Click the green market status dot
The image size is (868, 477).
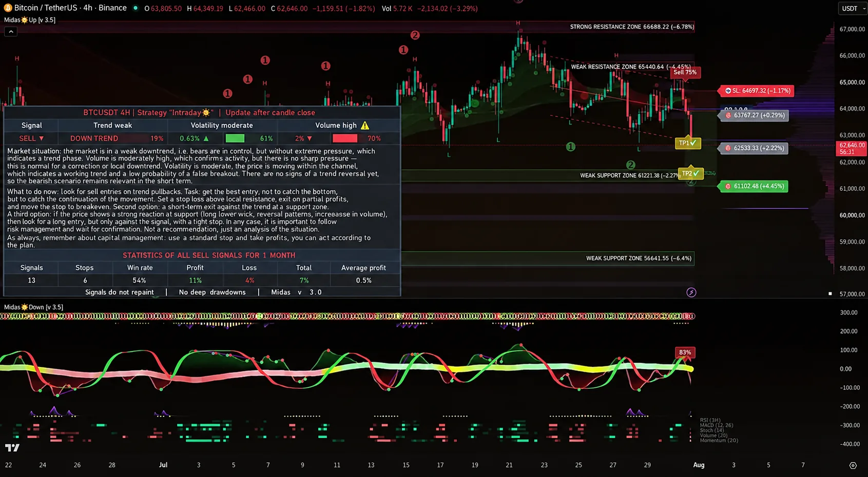136,8
